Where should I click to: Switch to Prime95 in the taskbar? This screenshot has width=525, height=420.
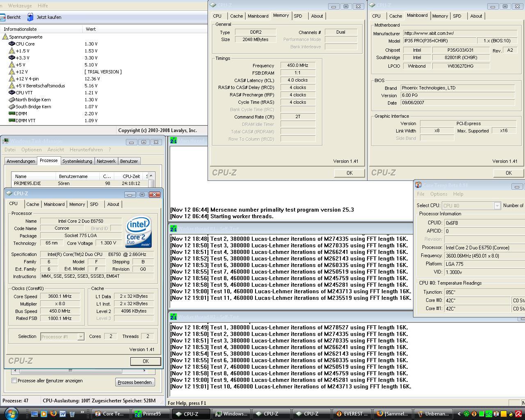pyautogui.click(x=151, y=414)
